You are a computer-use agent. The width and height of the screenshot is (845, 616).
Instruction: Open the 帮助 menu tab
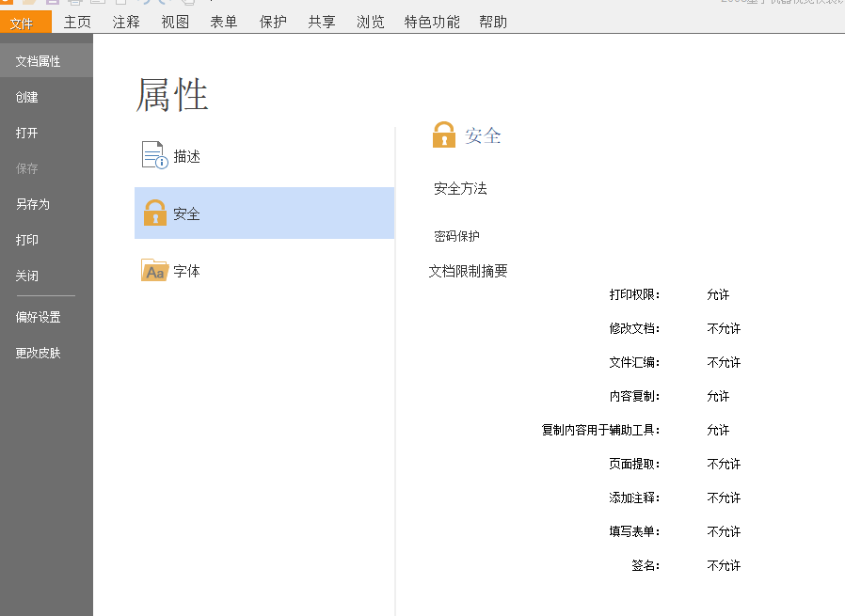pos(493,22)
